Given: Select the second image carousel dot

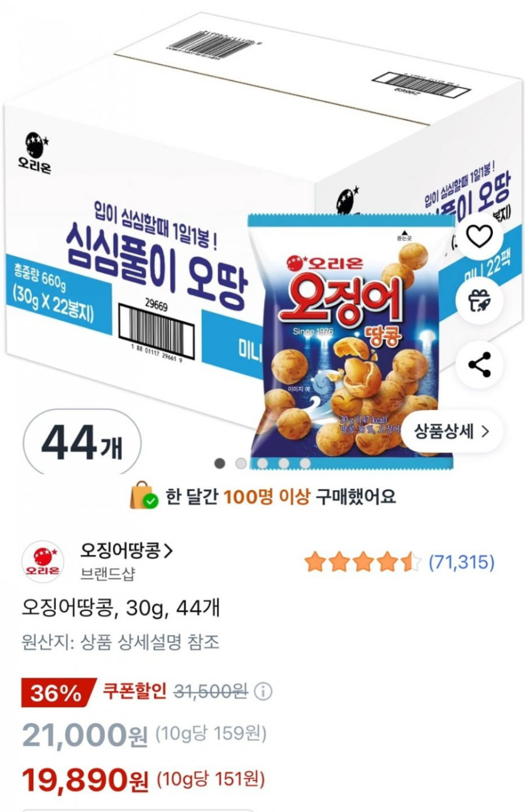Looking at the screenshot, I should tap(241, 463).
